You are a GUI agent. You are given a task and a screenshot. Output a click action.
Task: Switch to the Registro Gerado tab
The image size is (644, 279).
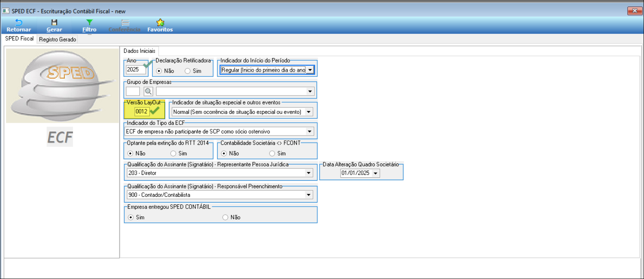pos(57,39)
